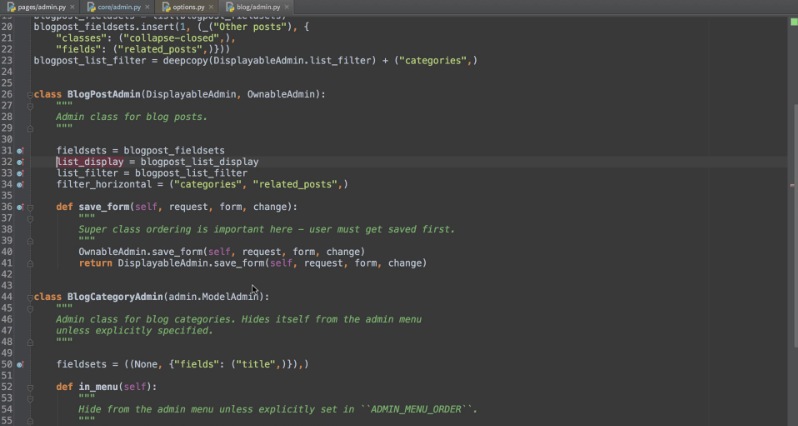Select the options.py tab
This screenshot has height=426, width=798.
[x=188, y=6]
